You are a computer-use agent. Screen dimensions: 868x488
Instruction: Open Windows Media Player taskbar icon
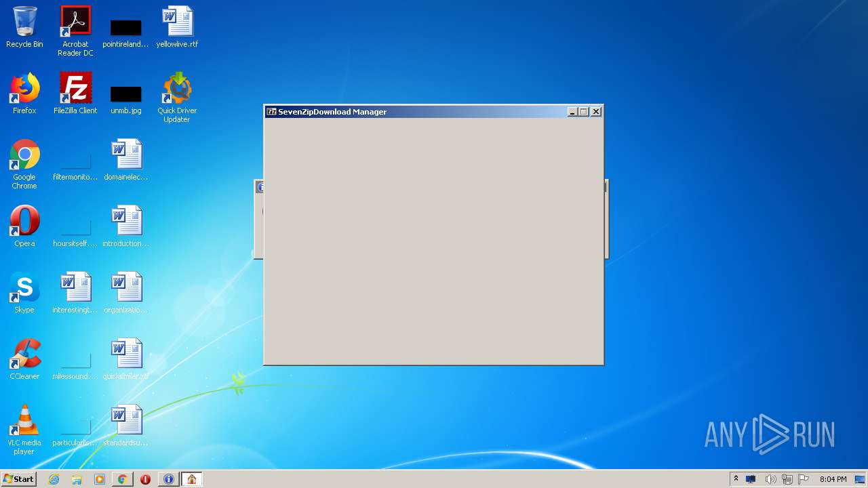100,479
